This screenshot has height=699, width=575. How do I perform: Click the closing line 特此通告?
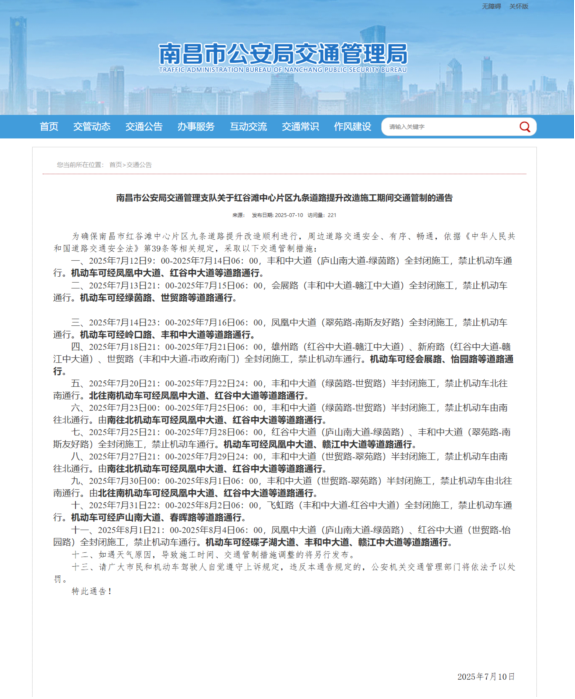(92, 592)
